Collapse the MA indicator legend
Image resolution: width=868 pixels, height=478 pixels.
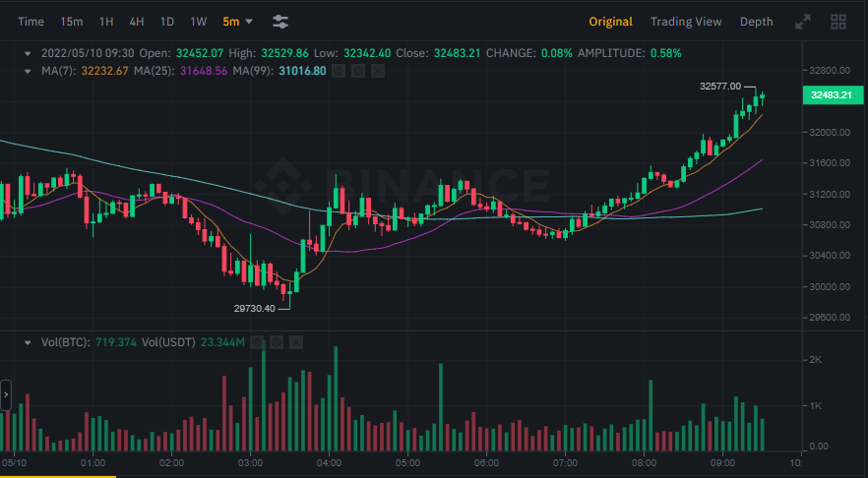tap(29, 71)
